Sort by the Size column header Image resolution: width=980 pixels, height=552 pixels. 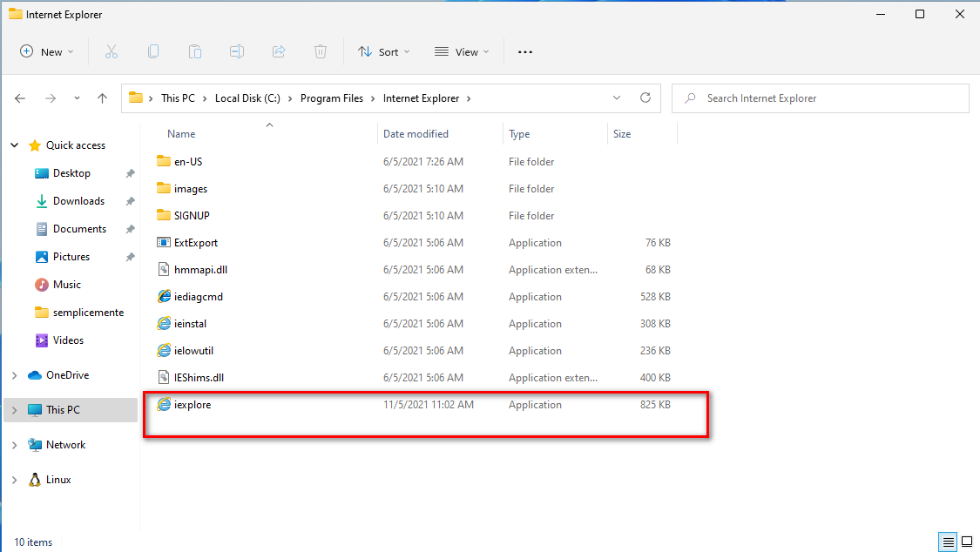point(622,133)
